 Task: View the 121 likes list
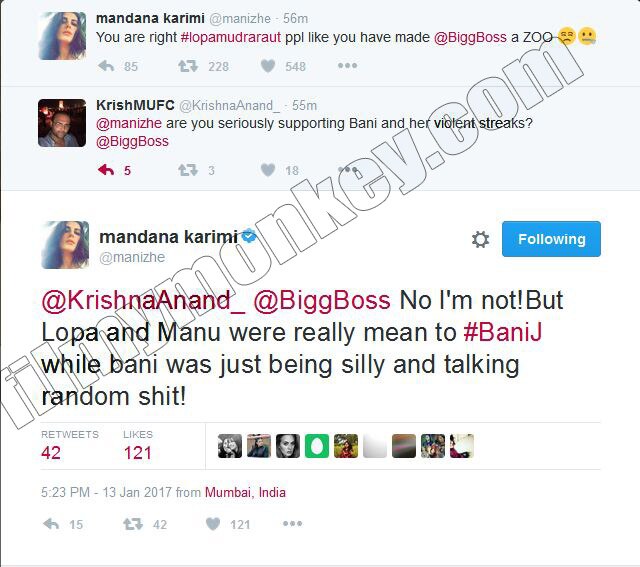click(x=138, y=446)
